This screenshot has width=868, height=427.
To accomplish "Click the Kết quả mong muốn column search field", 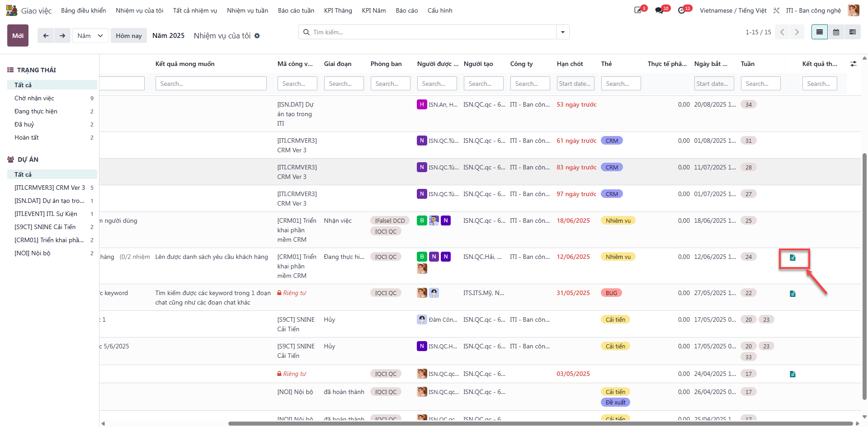I will [x=211, y=84].
